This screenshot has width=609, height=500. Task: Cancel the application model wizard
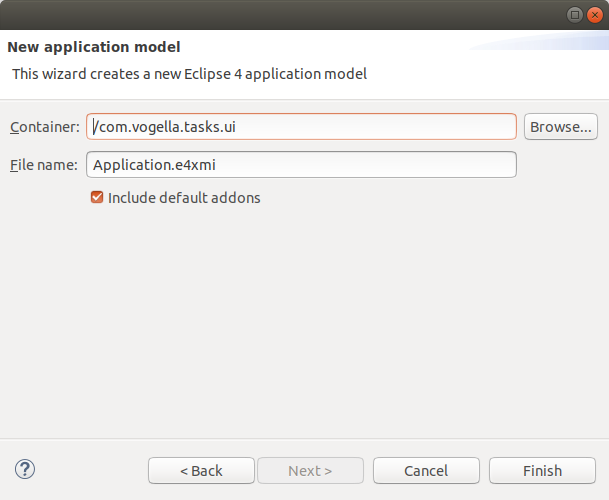(x=426, y=470)
